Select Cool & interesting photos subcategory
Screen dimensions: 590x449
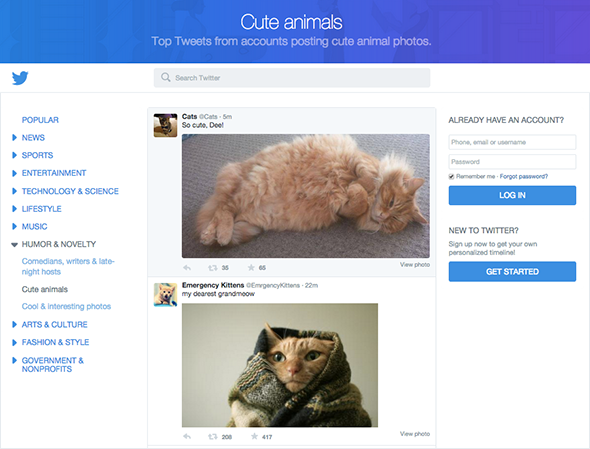pyautogui.click(x=66, y=306)
